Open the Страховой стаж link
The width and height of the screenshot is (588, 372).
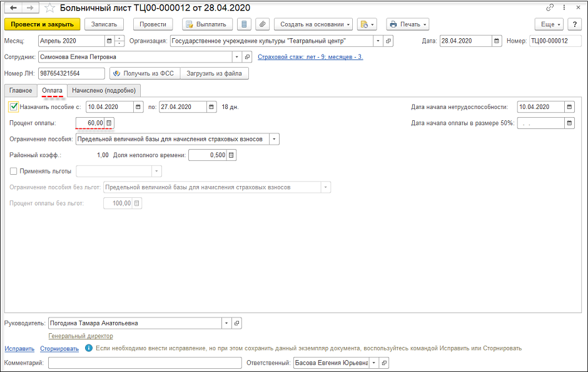pos(310,57)
